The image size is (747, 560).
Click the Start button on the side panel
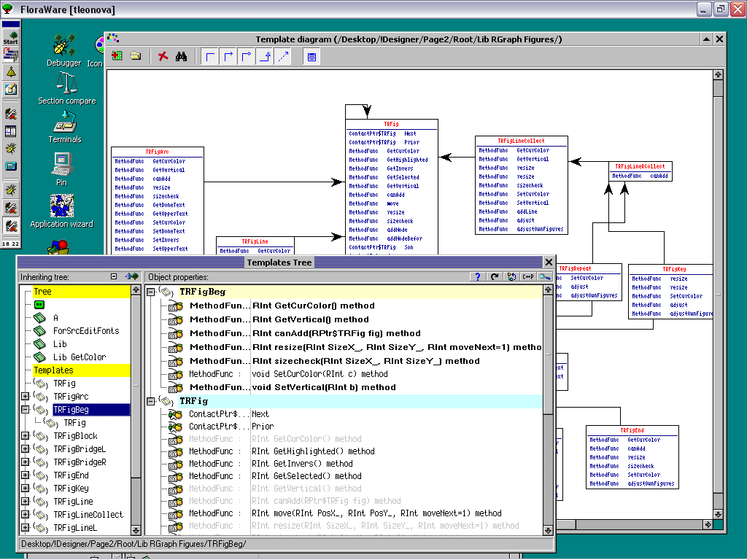point(10,37)
